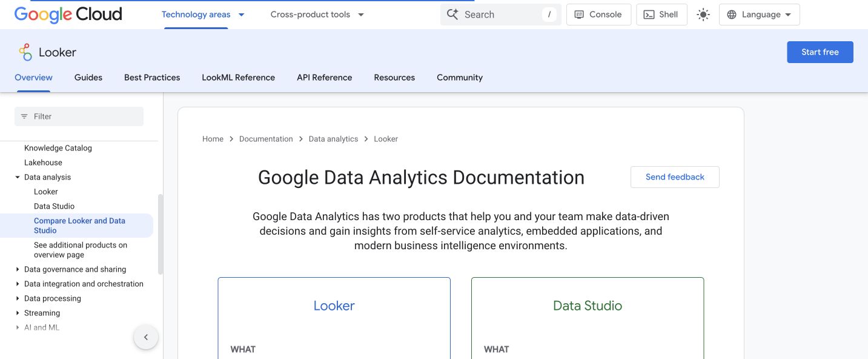Toggle the light/dark theme sun icon
The height and width of the screenshot is (359, 868).
tap(703, 15)
